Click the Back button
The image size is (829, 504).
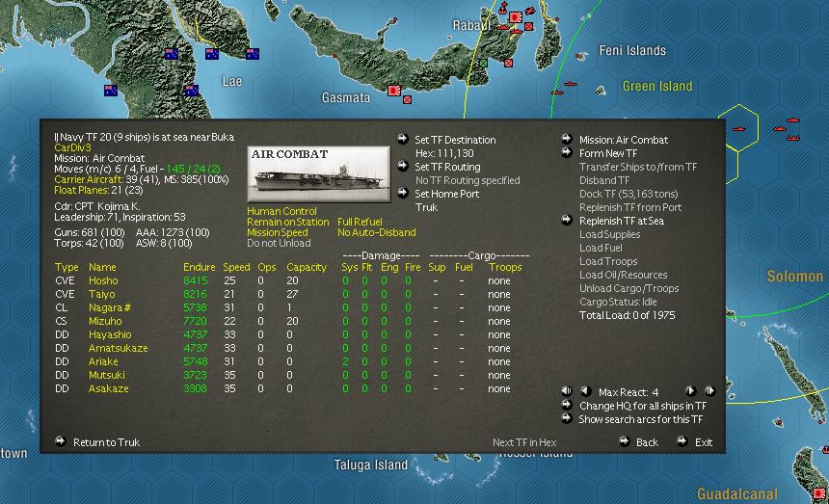click(647, 442)
